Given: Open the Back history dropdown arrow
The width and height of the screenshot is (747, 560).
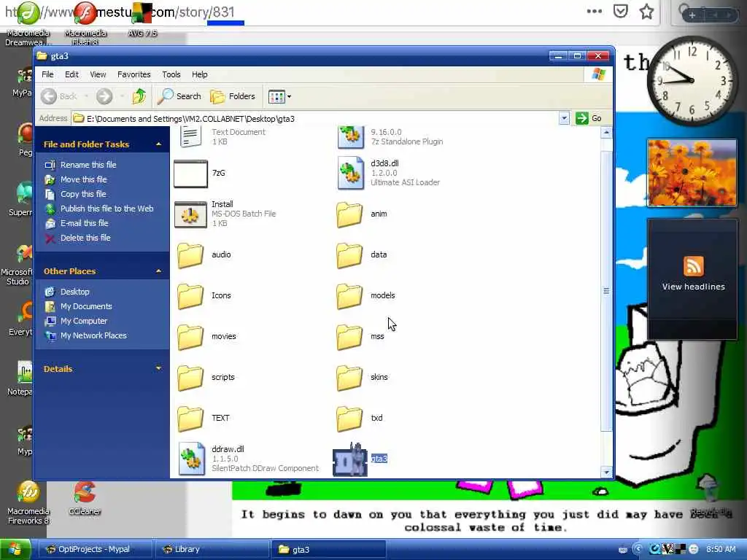Looking at the screenshot, I should [x=86, y=96].
